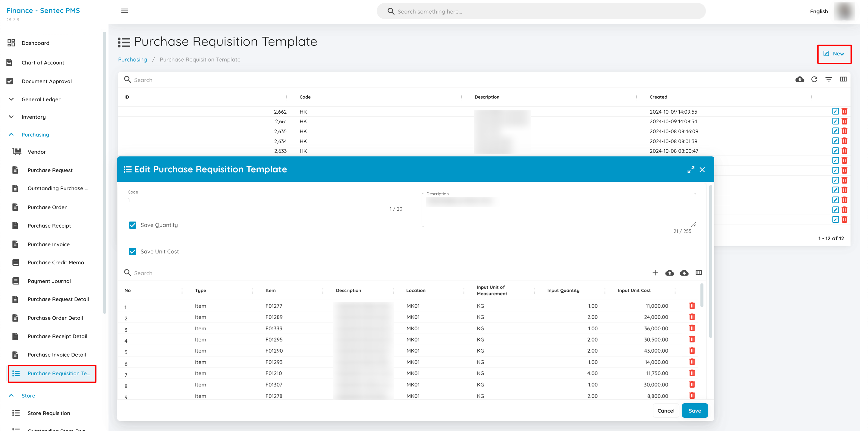Sort template list by Created column header
This screenshot has width=868, height=431.
coord(658,97)
